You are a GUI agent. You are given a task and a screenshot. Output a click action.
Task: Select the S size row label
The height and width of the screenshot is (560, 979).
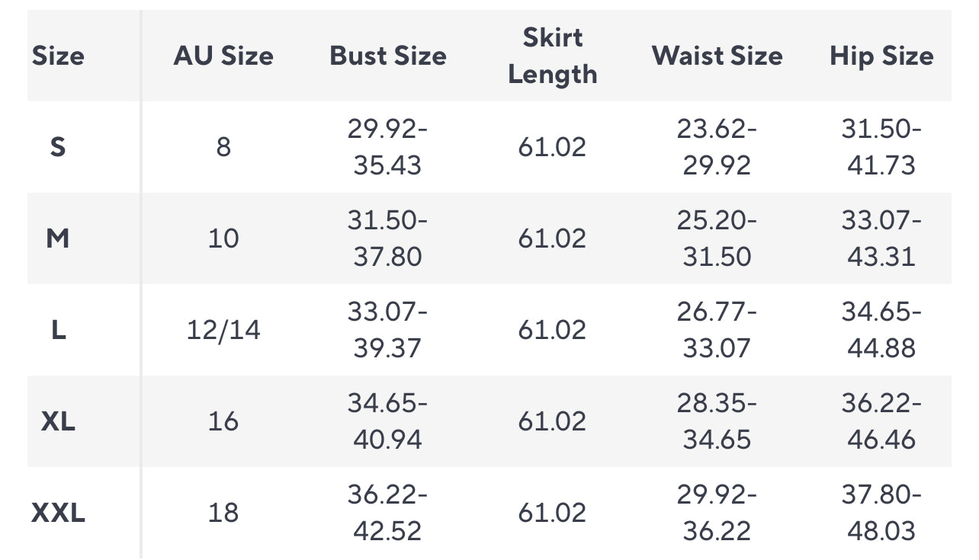(x=58, y=147)
